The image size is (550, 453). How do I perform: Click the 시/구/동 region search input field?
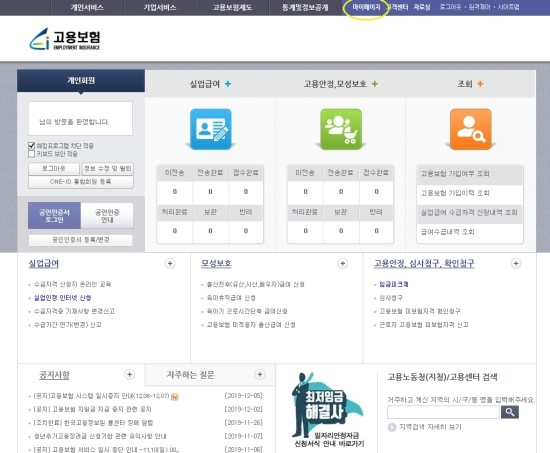[443, 412]
